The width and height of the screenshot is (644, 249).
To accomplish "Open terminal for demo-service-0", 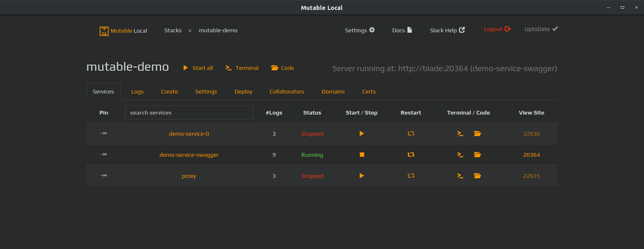I will coord(460,134).
